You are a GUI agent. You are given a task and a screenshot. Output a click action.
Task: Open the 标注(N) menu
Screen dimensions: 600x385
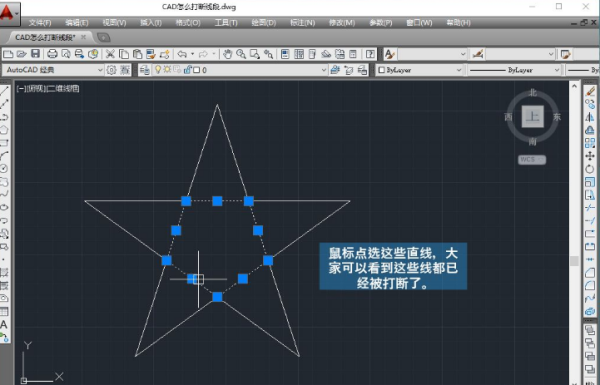[x=302, y=23]
